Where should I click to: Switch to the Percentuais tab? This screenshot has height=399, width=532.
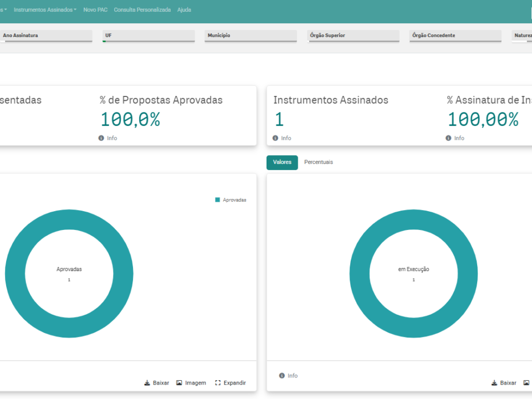[318, 162]
